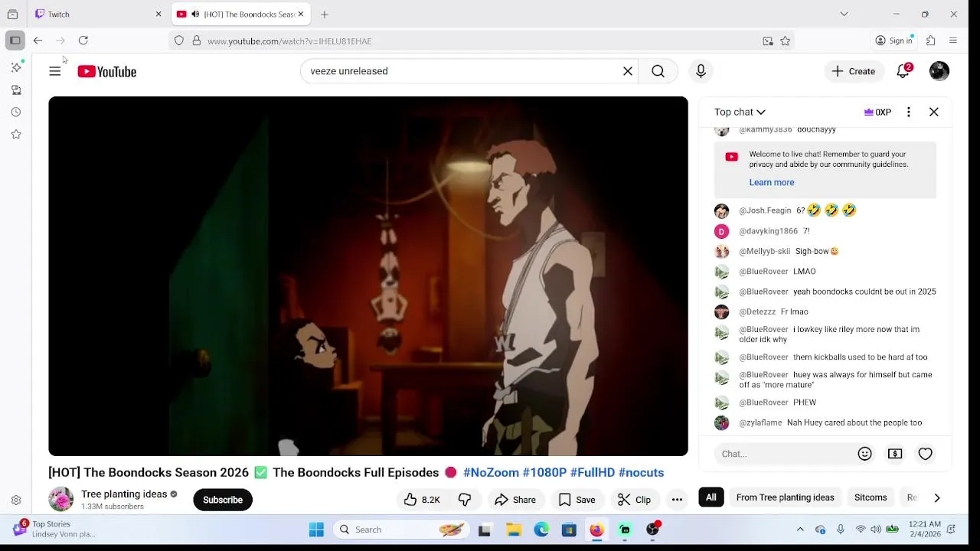Open Tree planting ideas channel name
The height and width of the screenshot is (551, 980).
point(124,494)
